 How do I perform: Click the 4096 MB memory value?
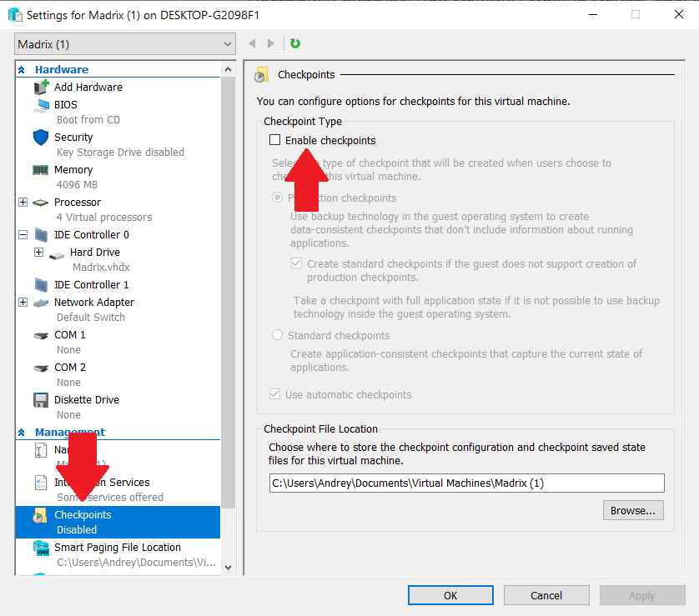[77, 184]
